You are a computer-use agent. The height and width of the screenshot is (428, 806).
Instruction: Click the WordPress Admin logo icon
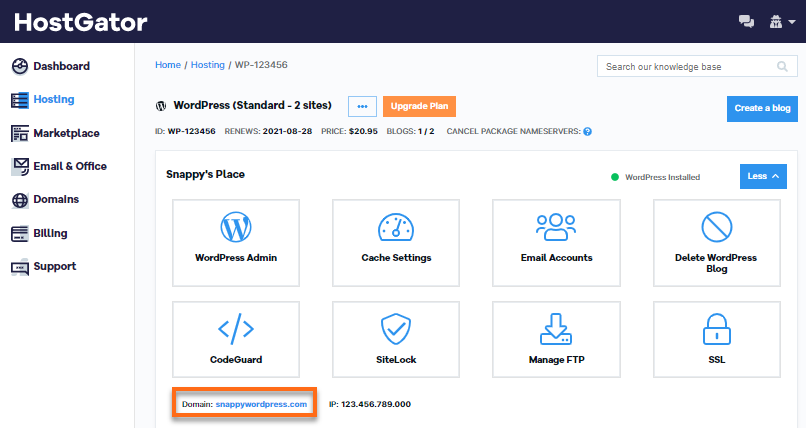click(x=236, y=227)
